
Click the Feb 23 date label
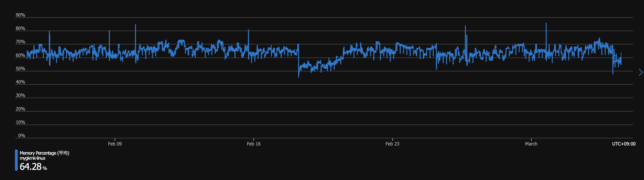(392, 144)
